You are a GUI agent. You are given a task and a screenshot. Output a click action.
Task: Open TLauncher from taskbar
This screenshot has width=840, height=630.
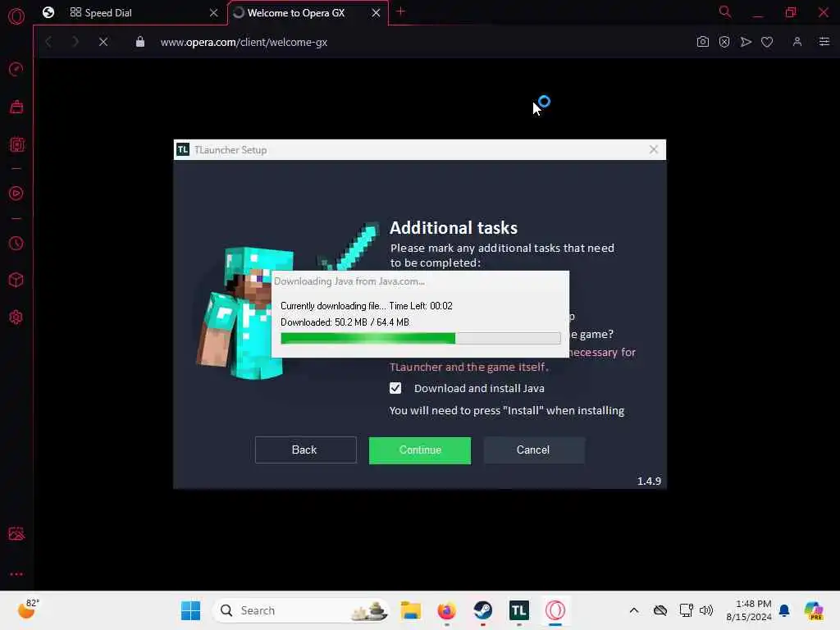pos(518,610)
